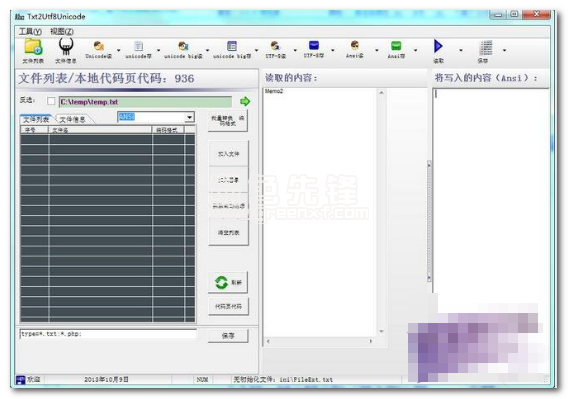Switch to the 文件信息 tab

73,120
